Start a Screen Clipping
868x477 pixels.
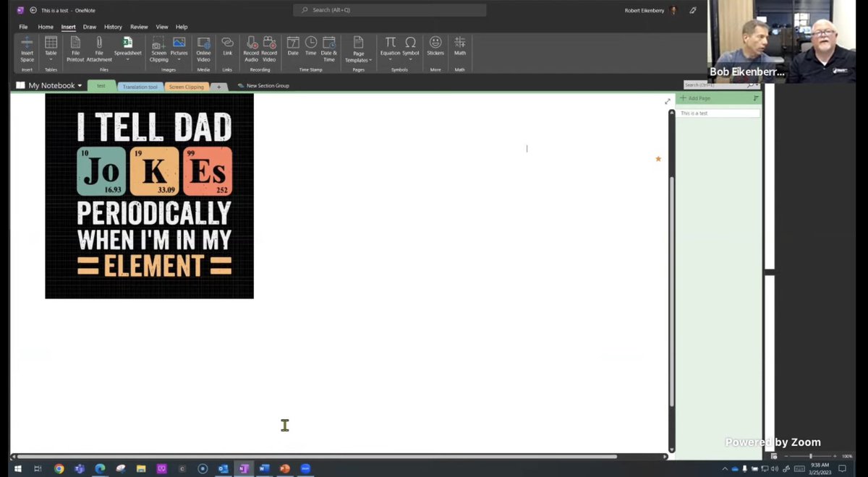(x=158, y=49)
